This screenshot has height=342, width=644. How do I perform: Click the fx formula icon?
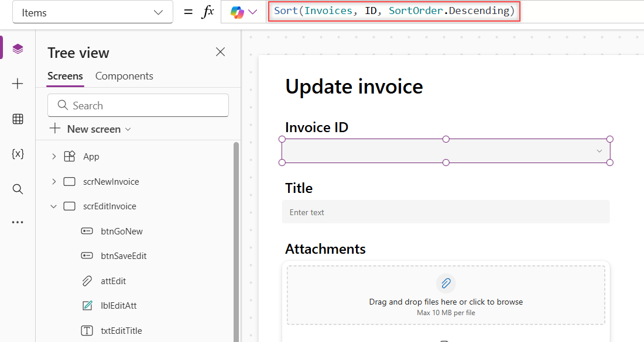(208, 12)
